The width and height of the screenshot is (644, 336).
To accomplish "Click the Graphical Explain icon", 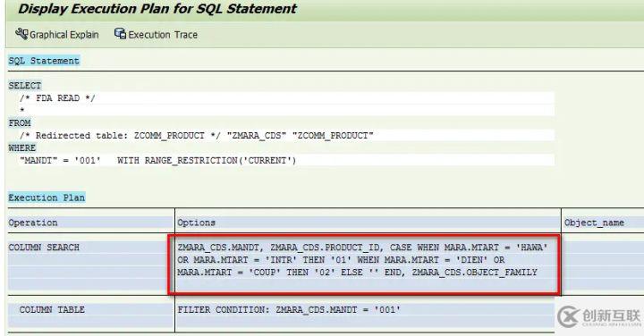I will pos(21,34).
